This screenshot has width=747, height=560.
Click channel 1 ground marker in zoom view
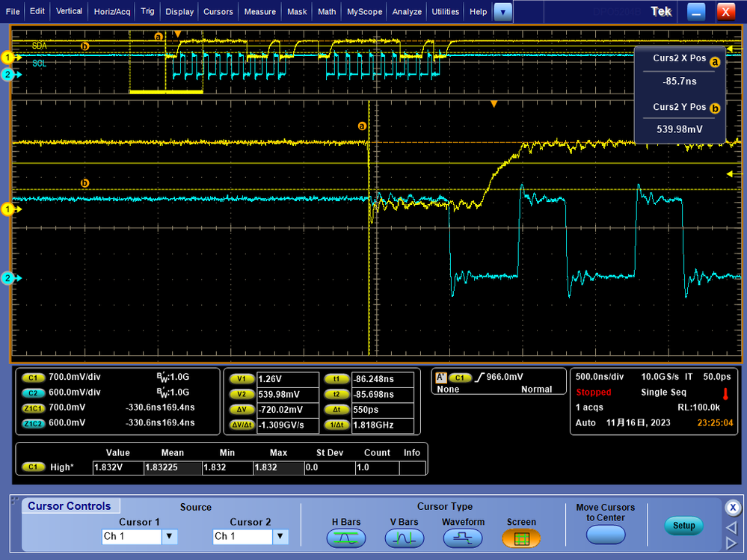click(10, 209)
